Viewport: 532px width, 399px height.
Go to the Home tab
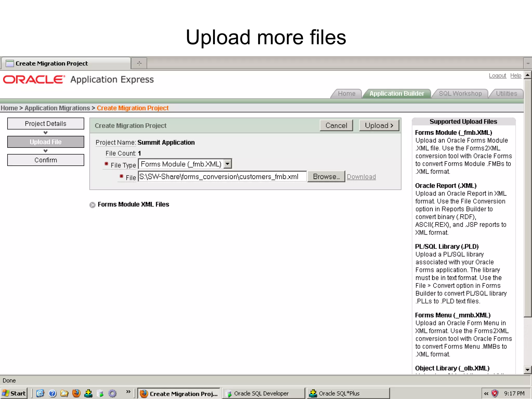pyautogui.click(x=347, y=94)
